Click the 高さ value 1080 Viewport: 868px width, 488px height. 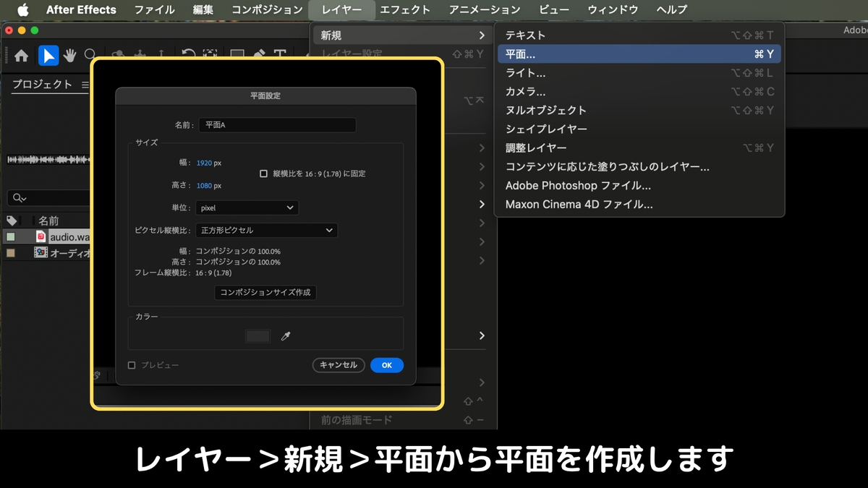coord(204,186)
